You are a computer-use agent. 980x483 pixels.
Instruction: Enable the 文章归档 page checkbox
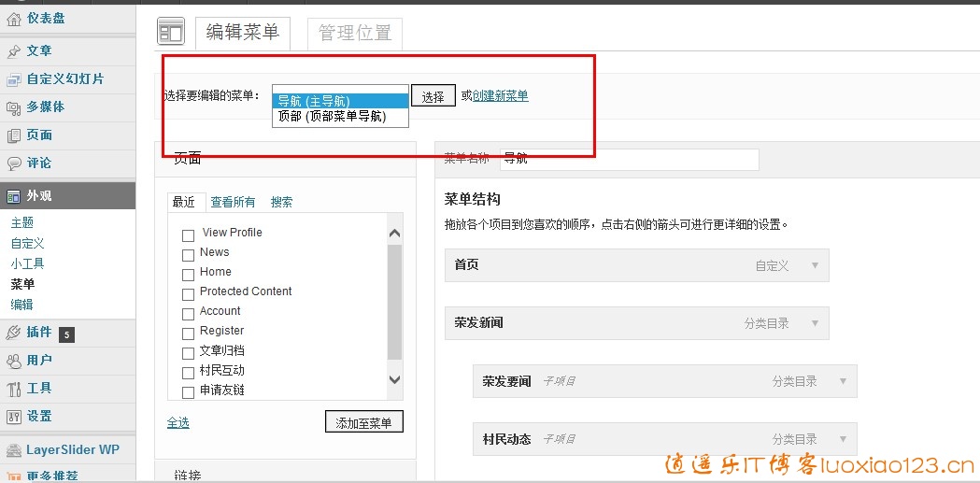coord(188,352)
